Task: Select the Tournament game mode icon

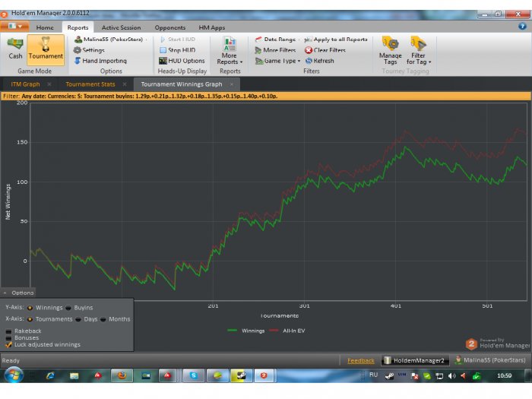Action: pyautogui.click(x=46, y=49)
